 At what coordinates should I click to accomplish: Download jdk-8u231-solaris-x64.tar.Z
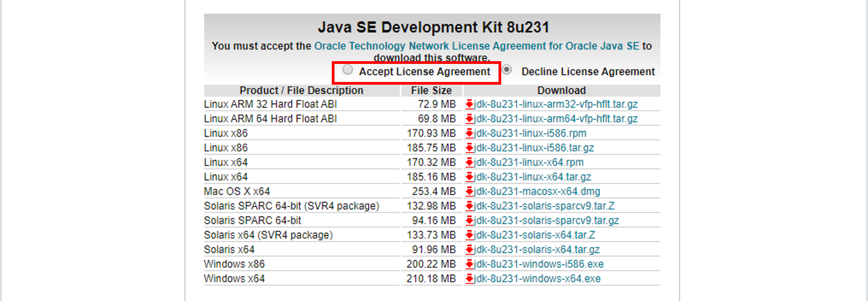[535, 235]
